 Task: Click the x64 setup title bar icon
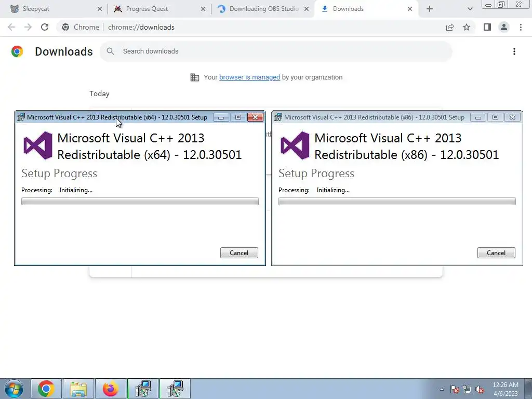click(21, 117)
